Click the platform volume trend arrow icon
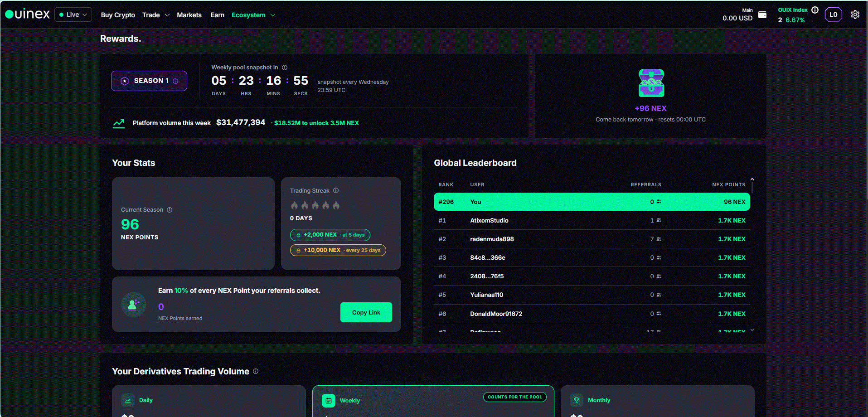The width and height of the screenshot is (868, 417). tap(119, 123)
